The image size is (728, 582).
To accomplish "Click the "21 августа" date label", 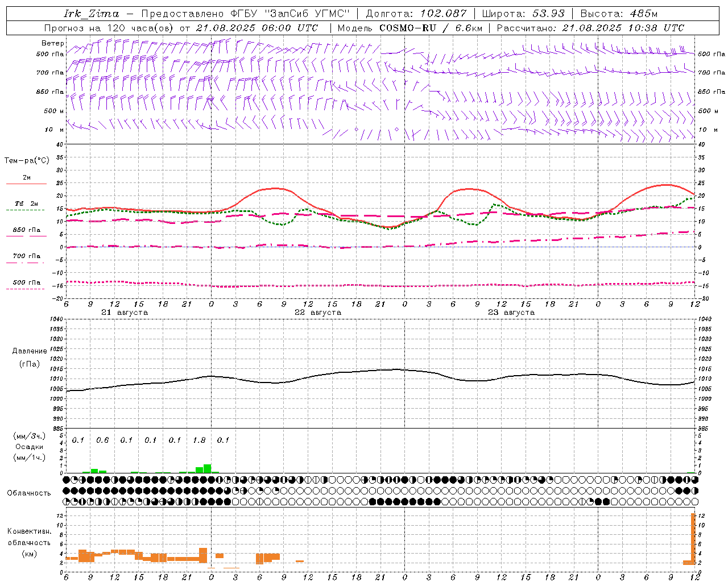I will coord(125,313).
